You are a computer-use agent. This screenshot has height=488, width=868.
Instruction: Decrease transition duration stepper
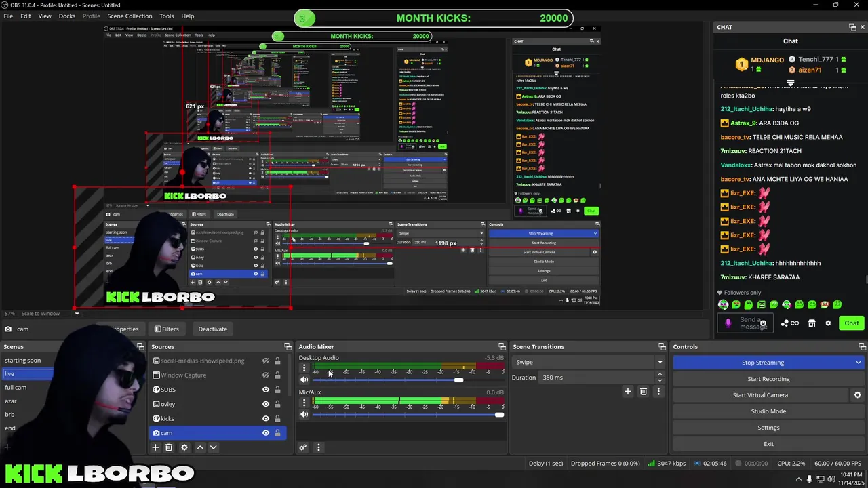coord(660,381)
